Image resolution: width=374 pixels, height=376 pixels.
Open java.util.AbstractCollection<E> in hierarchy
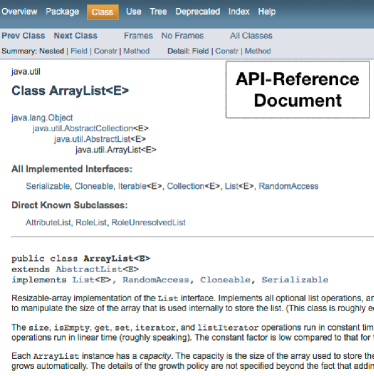click(x=90, y=128)
